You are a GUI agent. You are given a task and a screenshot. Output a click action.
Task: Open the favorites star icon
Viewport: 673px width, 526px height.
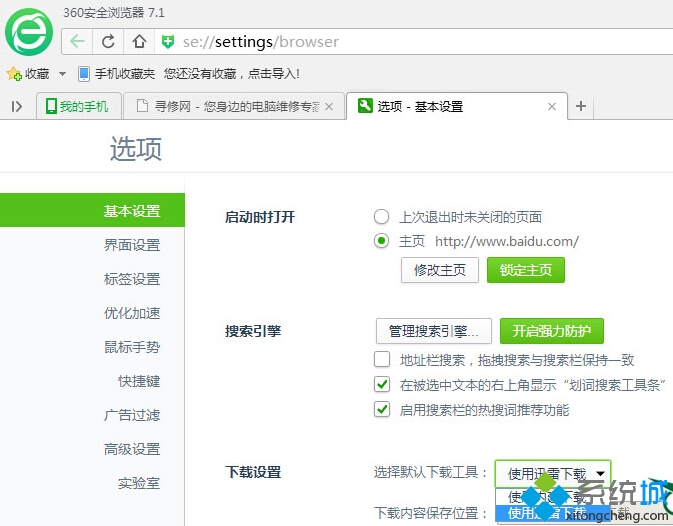click(x=14, y=74)
